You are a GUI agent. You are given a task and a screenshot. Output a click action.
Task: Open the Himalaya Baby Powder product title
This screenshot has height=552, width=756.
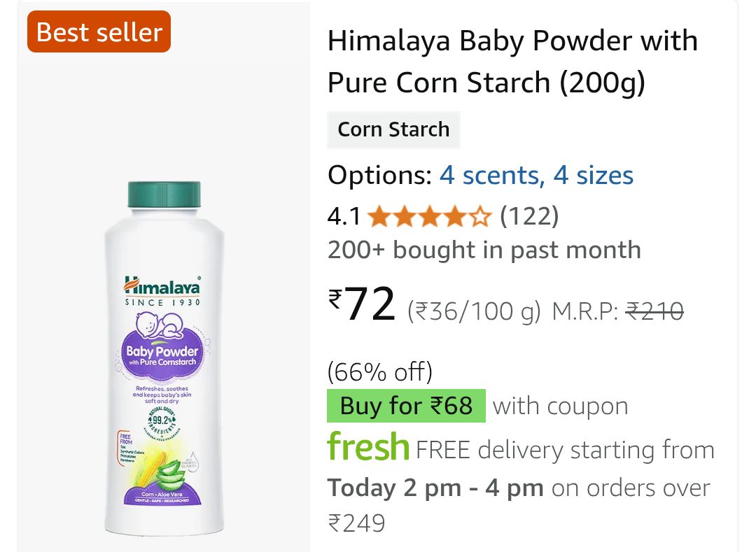pyautogui.click(x=512, y=62)
